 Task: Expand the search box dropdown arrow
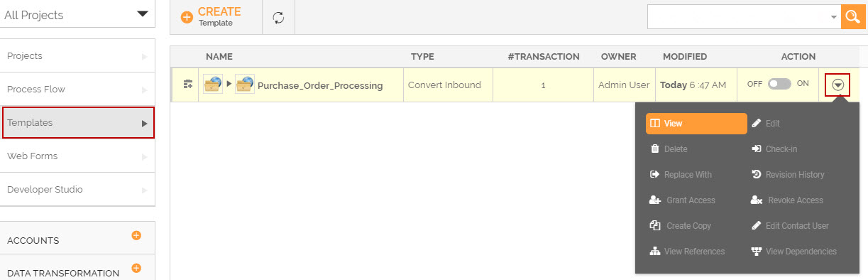(x=833, y=17)
